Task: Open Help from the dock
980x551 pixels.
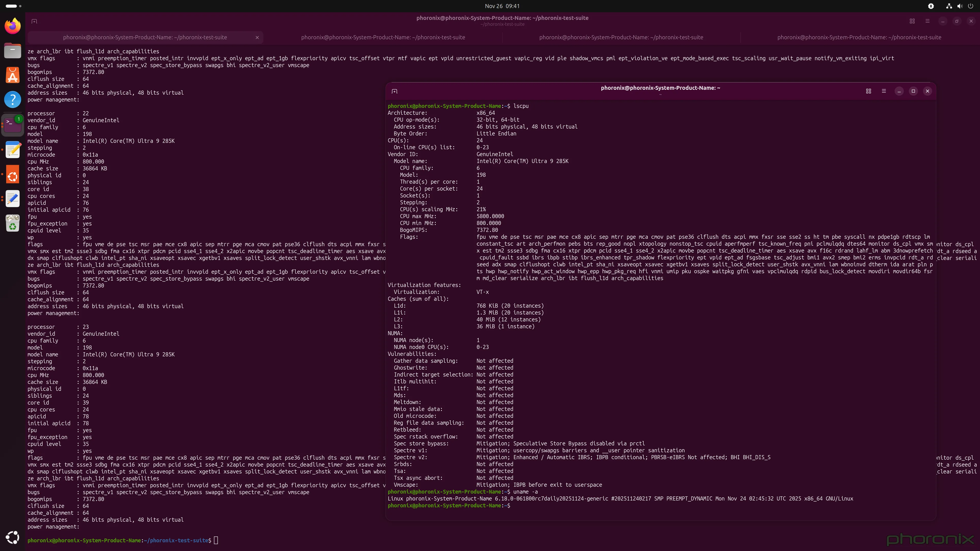Action: click(x=13, y=100)
